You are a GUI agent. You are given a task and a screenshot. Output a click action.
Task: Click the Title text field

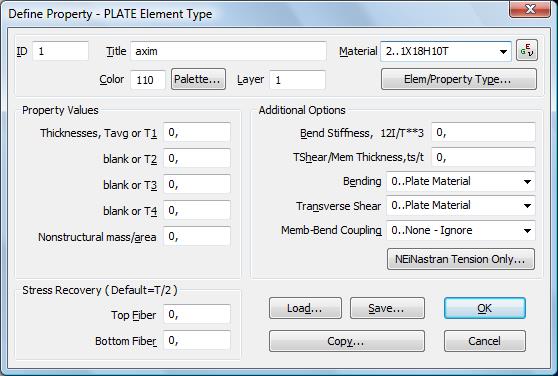pyautogui.click(x=228, y=51)
